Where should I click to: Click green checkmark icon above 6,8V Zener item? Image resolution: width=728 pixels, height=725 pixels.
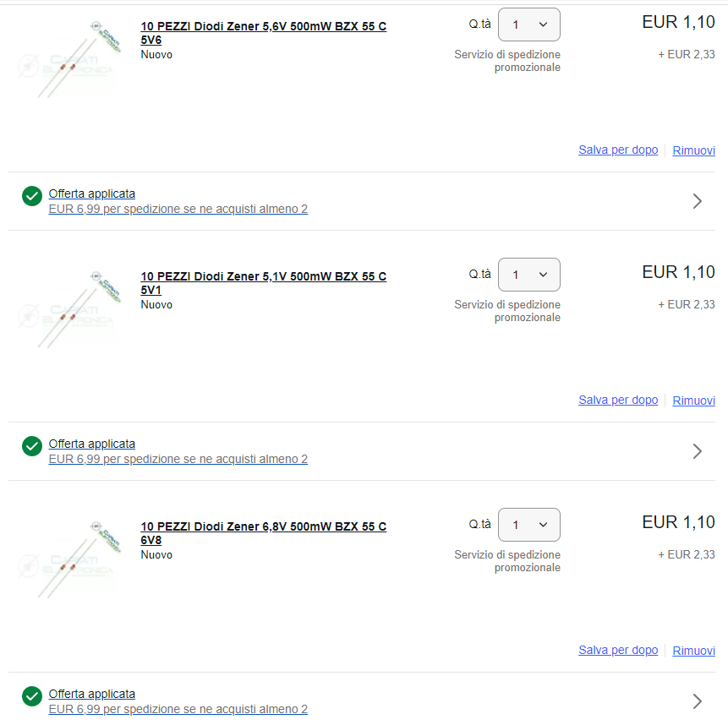pyautogui.click(x=32, y=446)
